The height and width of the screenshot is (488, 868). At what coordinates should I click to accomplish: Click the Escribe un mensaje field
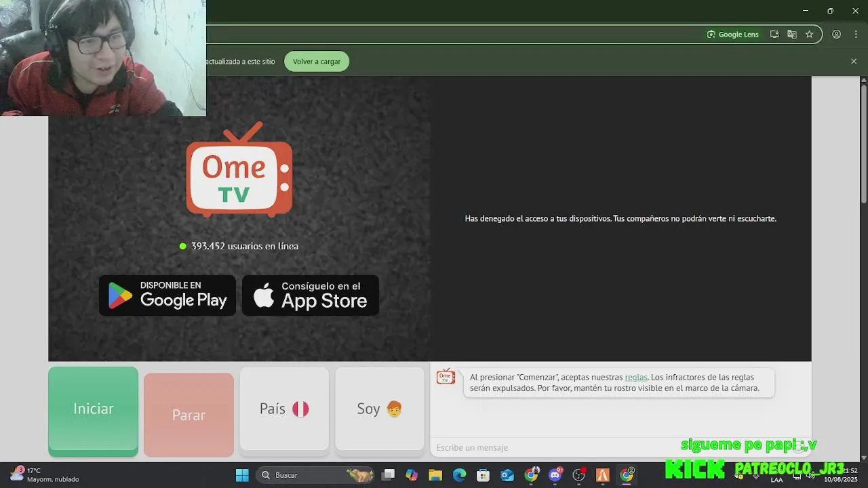point(610,447)
